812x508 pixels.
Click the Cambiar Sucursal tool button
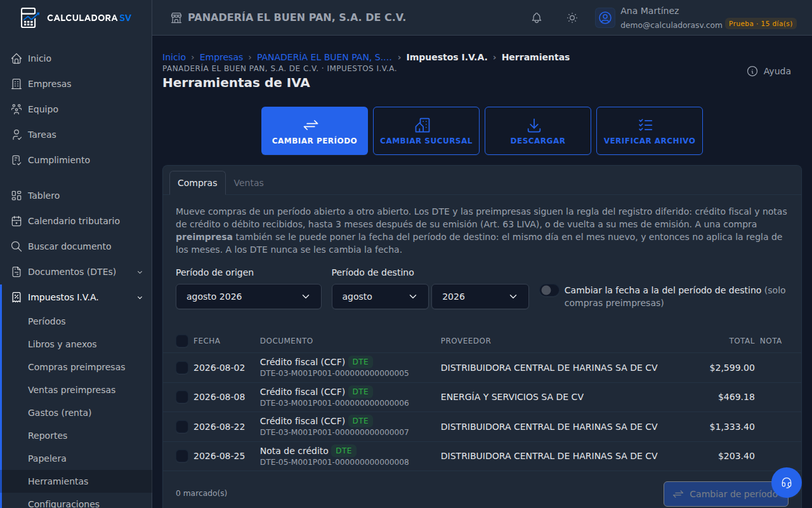click(426, 131)
